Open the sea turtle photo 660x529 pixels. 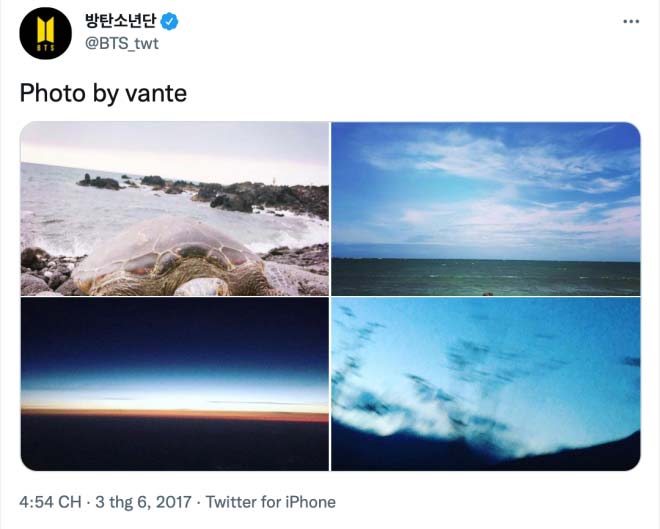click(175, 209)
